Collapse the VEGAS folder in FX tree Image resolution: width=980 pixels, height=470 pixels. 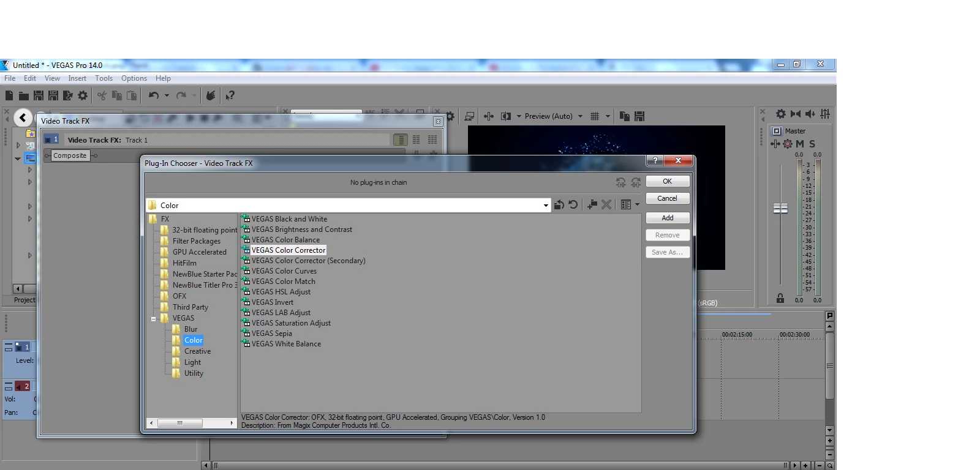pos(153,319)
